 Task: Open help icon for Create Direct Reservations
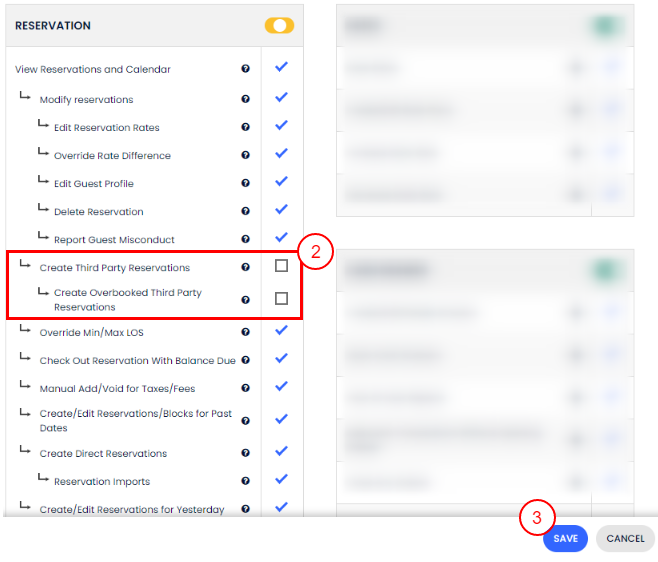pos(245,453)
